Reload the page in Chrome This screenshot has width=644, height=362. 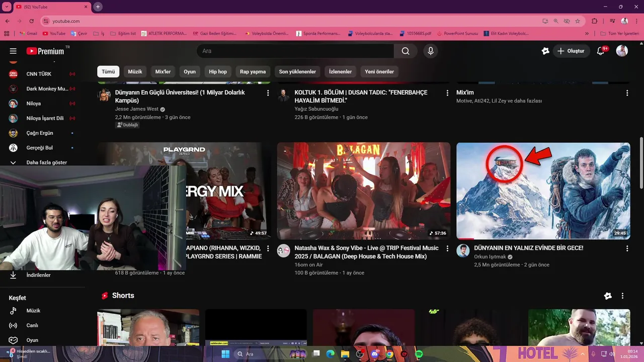[x=32, y=21]
